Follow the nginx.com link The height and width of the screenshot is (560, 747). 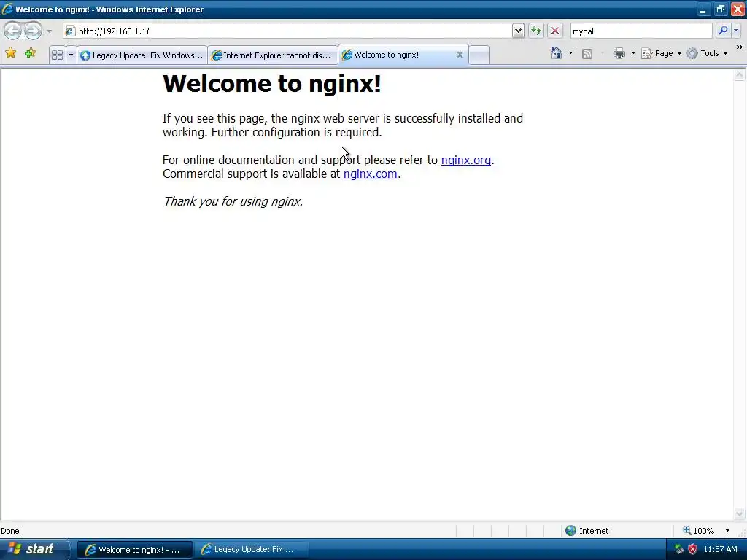click(x=370, y=174)
